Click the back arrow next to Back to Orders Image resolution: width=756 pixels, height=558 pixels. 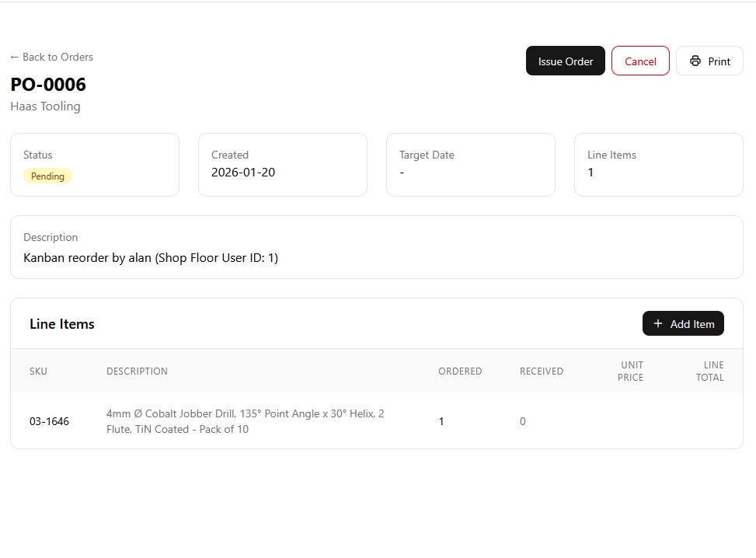pos(14,57)
